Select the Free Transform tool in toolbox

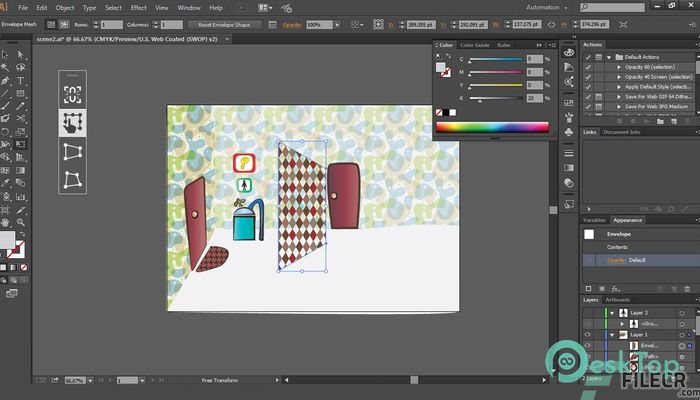pos(21,144)
